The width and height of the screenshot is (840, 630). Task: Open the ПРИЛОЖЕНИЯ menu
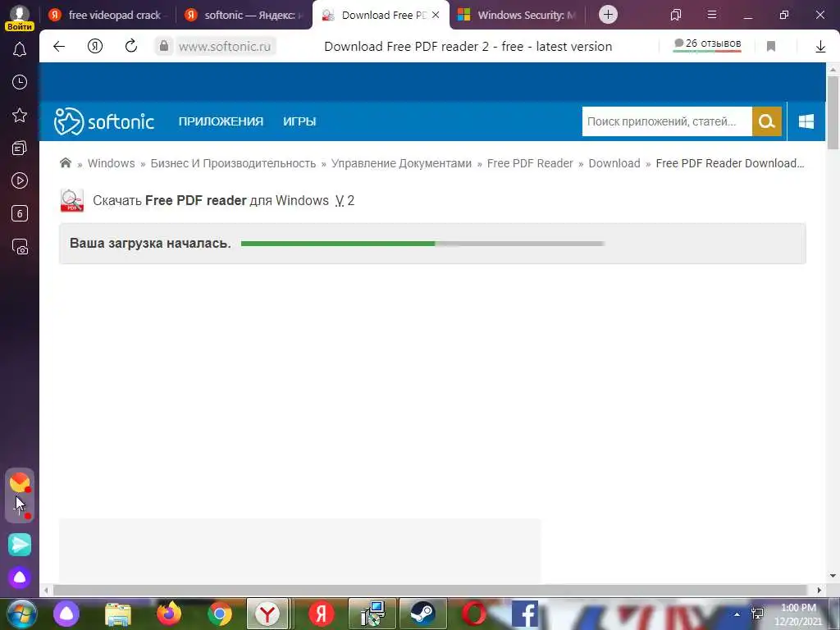click(221, 121)
